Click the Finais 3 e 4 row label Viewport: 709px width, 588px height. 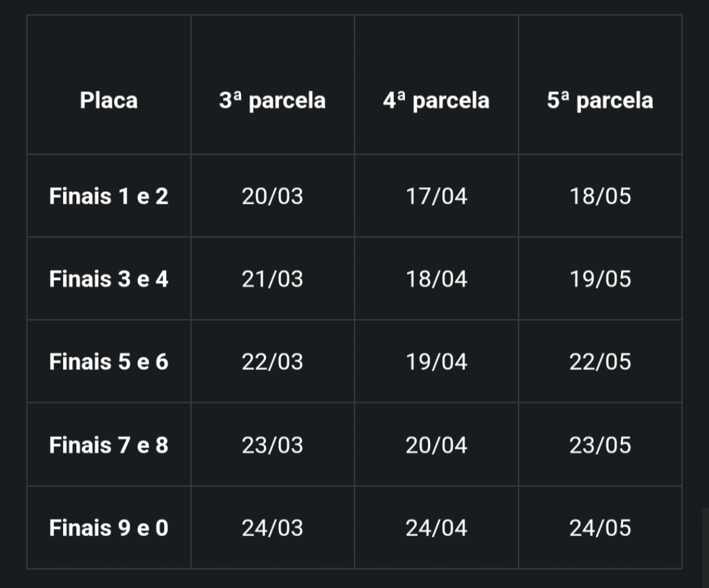tap(109, 278)
